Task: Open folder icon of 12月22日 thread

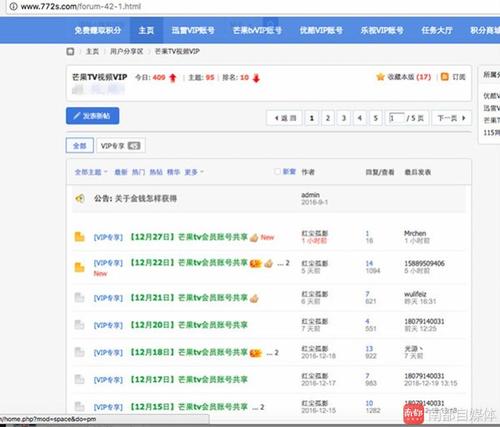Action: 79,267
